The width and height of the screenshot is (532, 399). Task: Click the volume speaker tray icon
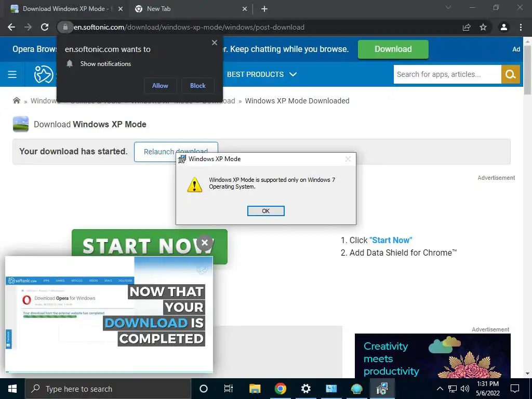click(465, 389)
